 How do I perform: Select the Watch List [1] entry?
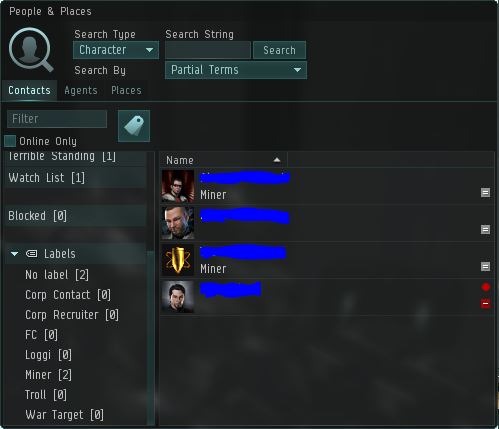click(47, 178)
